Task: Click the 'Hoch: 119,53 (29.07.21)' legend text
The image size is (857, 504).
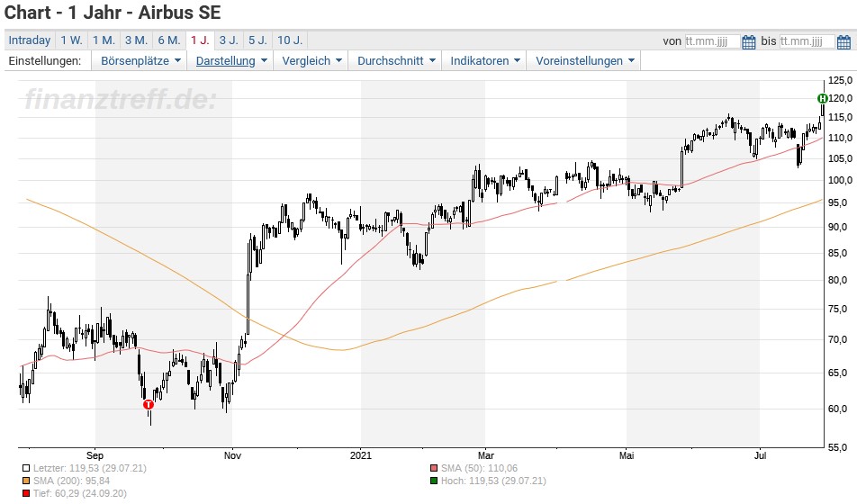Action: (x=493, y=481)
